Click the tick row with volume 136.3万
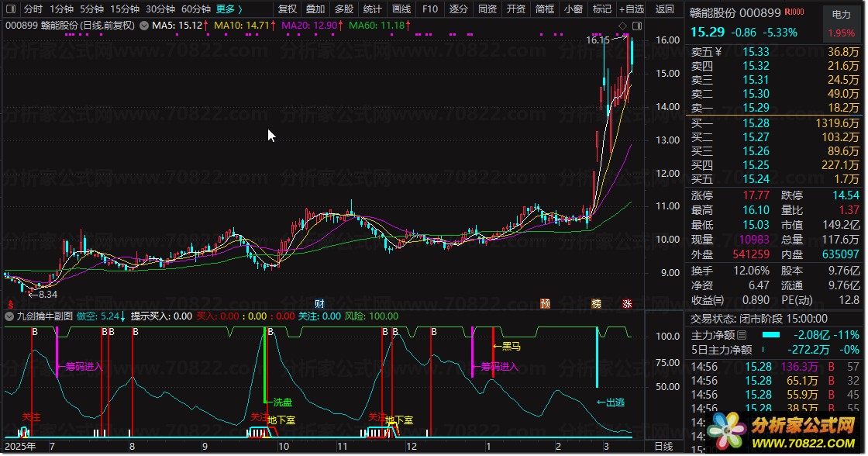The width and height of the screenshot is (868, 456). (775, 367)
